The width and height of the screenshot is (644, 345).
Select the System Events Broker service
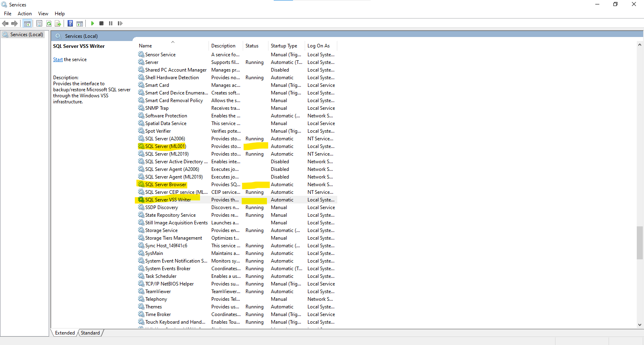tap(237, 269)
